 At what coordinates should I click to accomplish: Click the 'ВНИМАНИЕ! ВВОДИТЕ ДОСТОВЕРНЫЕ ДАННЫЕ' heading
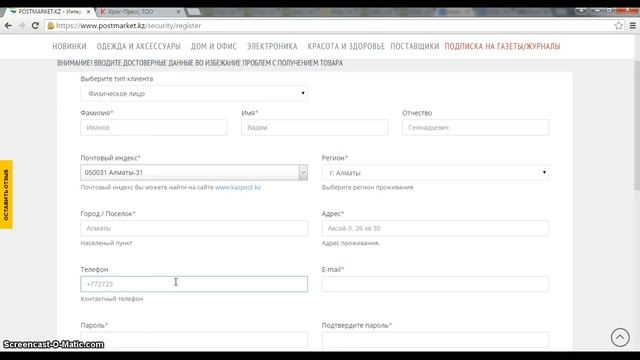tap(200, 63)
